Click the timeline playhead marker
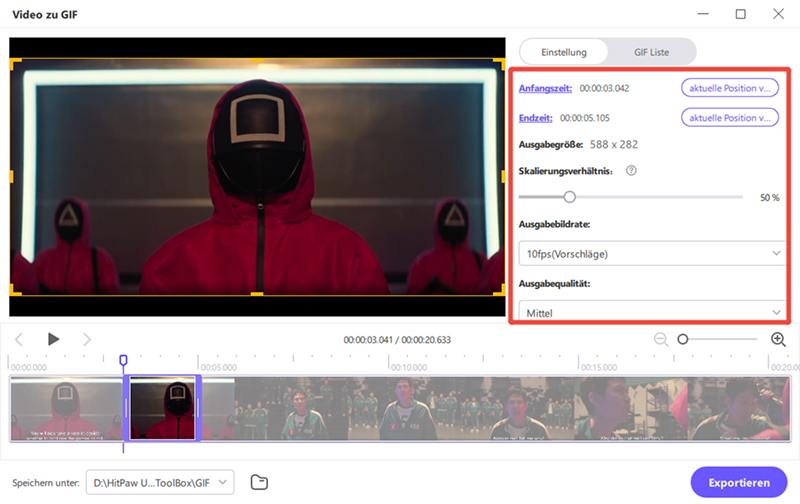This screenshot has width=800, height=504. tap(123, 360)
